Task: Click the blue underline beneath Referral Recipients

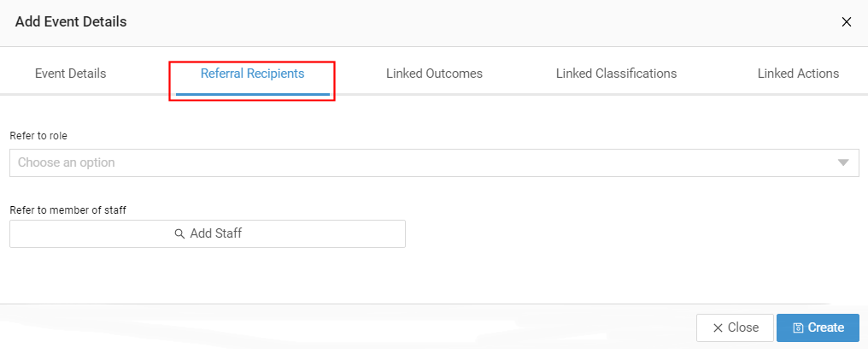Action: point(252,94)
